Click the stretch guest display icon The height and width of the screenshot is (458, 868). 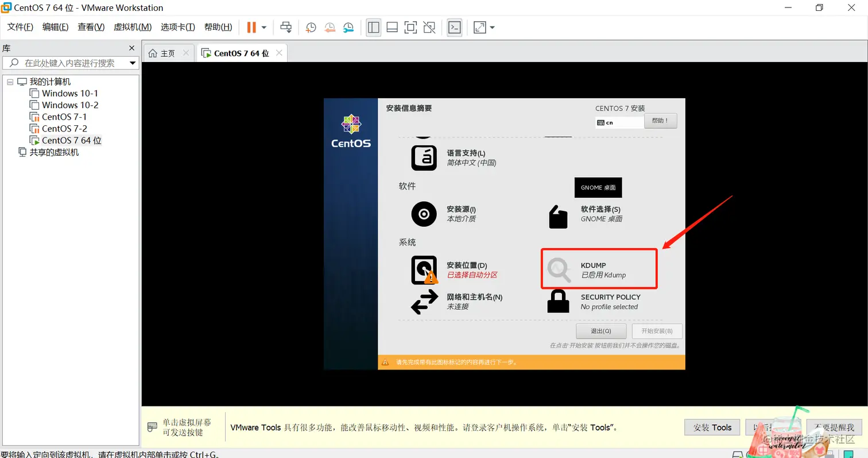pyautogui.click(x=479, y=27)
